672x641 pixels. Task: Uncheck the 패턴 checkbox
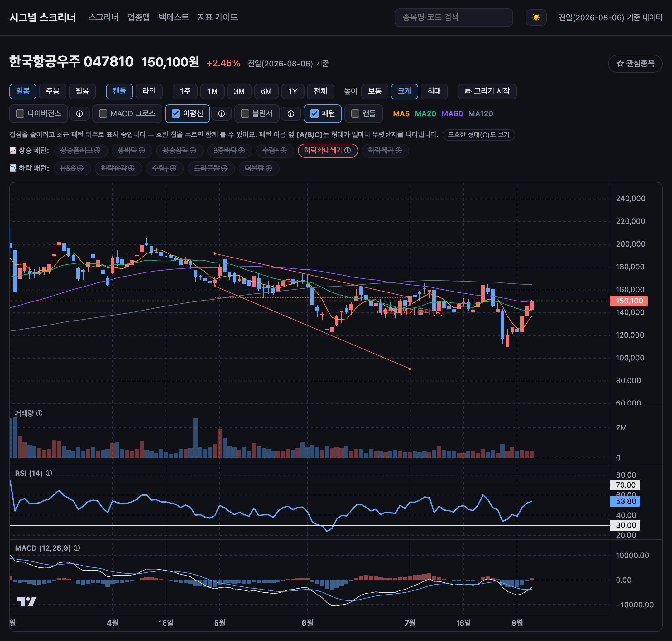coord(314,113)
